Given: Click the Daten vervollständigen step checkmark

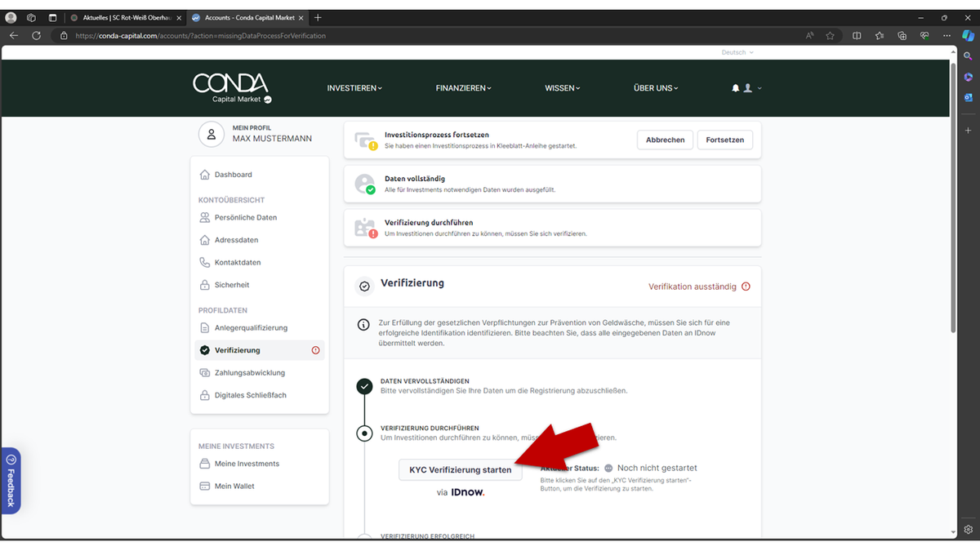Looking at the screenshot, I should point(365,386).
